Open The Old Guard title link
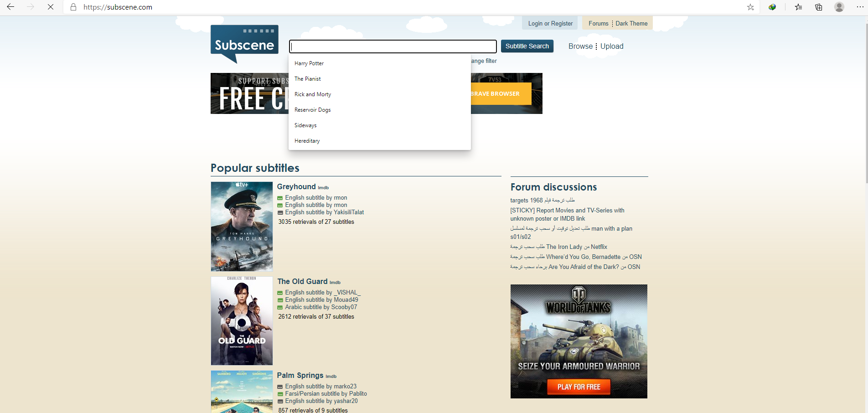Viewport: 868px width, 413px height. [x=302, y=282]
